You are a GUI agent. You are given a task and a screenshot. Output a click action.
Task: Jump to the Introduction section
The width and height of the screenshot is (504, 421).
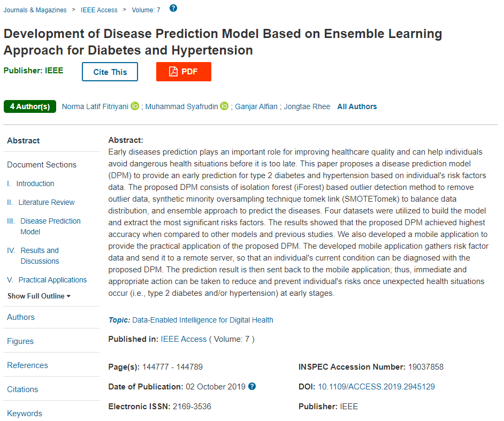click(x=35, y=183)
